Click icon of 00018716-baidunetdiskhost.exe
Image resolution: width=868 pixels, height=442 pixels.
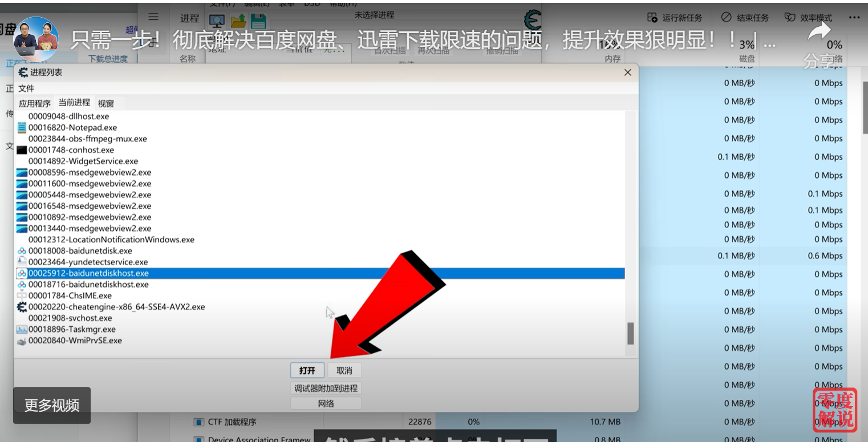coord(22,284)
